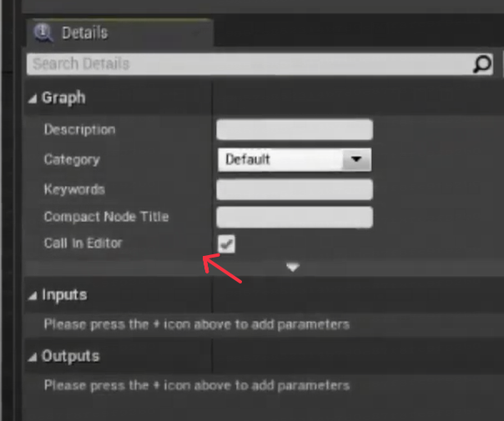
Task: Open the Category dropdown showing Default
Action: coord(295,159)
